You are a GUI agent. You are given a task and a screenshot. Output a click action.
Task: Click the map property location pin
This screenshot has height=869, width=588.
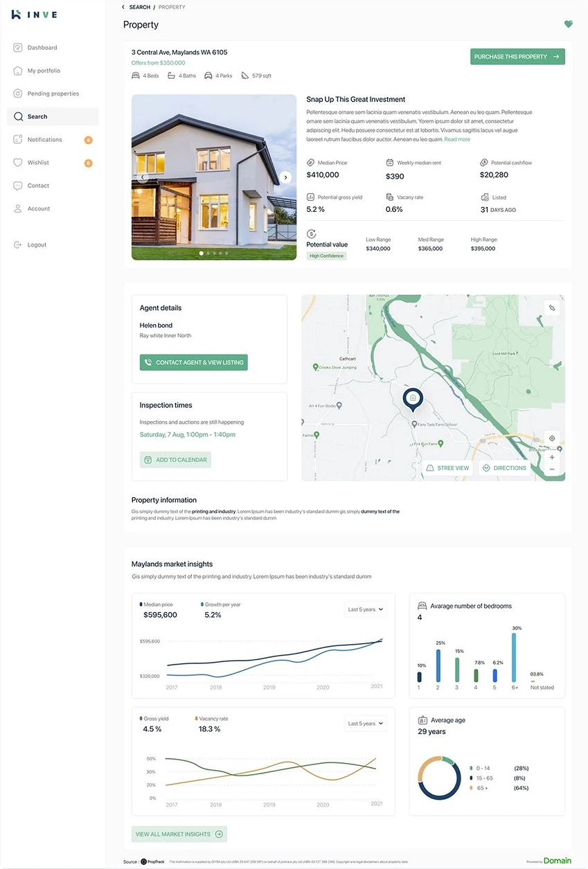[413, 400]
